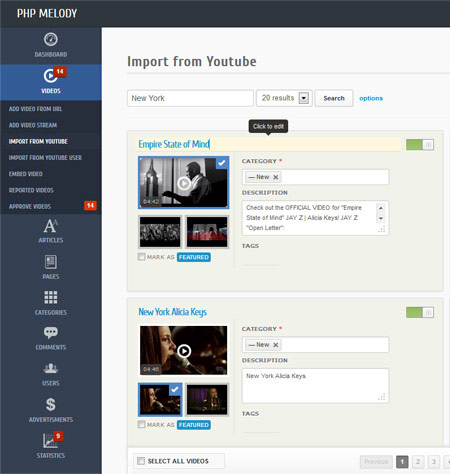The height and width of the screenshot is (474, 450).
Task: Open the Dashboard gauge icon
Action: tap(51, 39)
